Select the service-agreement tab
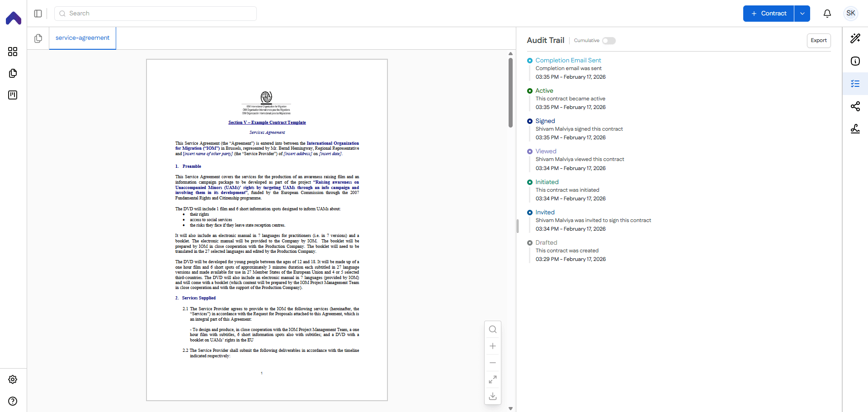The image size is (868, 412). pos(82,38)
